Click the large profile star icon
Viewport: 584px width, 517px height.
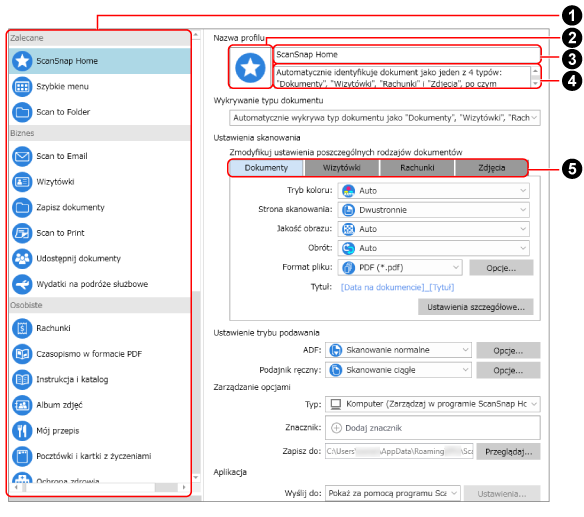[x=250, y=68]
